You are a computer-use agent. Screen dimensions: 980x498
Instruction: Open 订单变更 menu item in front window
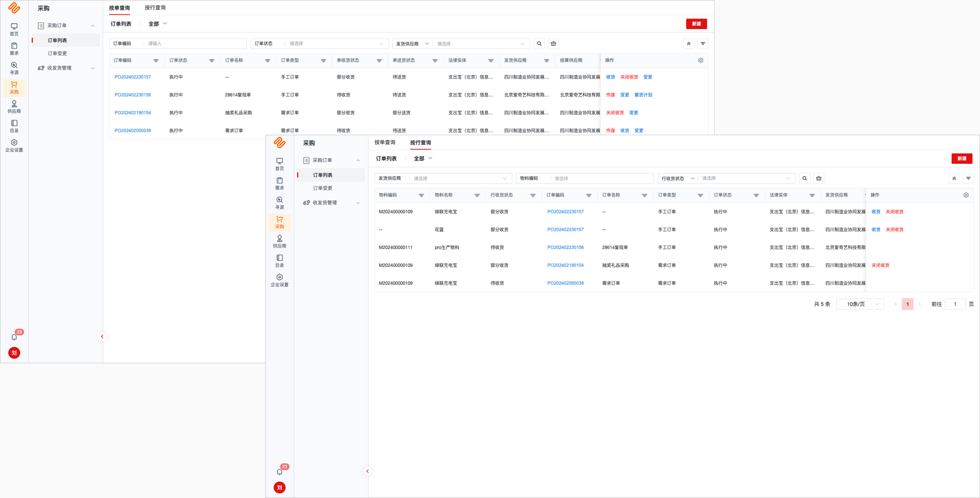(323, 188)
